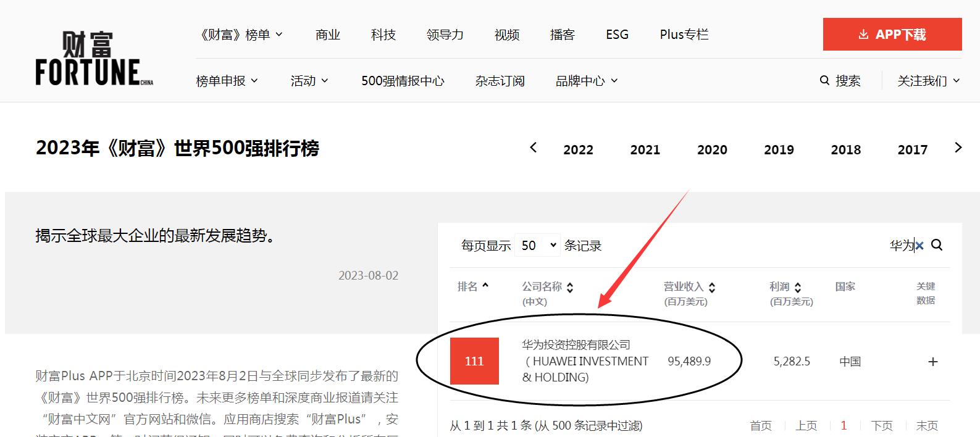The height and width of the screenshot is (437, 980).
Task: Switch to the 2022 ranking
Action: coord(578,149)
